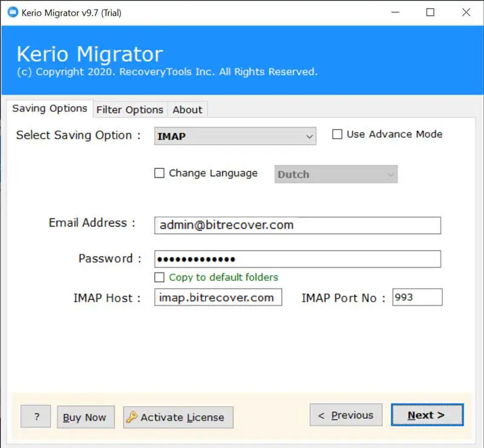Proceed with the Next button
Viewport: 484px width, 448px height.
pos(427,415)
